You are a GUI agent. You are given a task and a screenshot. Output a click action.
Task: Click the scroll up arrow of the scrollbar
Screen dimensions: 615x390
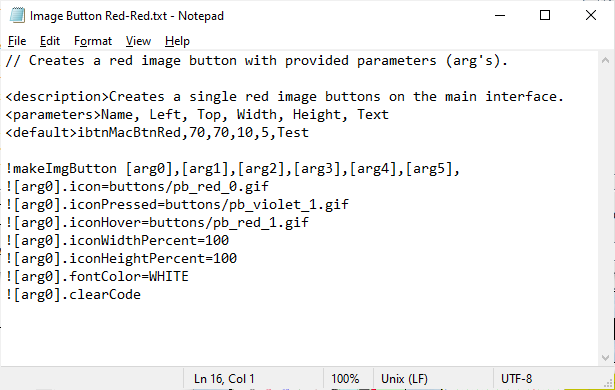click(x=605, y=60)
